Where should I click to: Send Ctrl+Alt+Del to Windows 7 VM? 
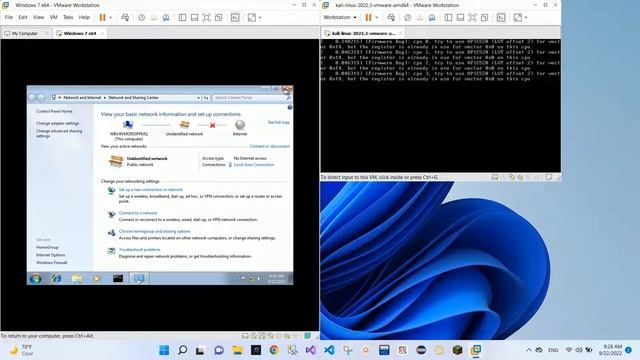click(125, 17)
